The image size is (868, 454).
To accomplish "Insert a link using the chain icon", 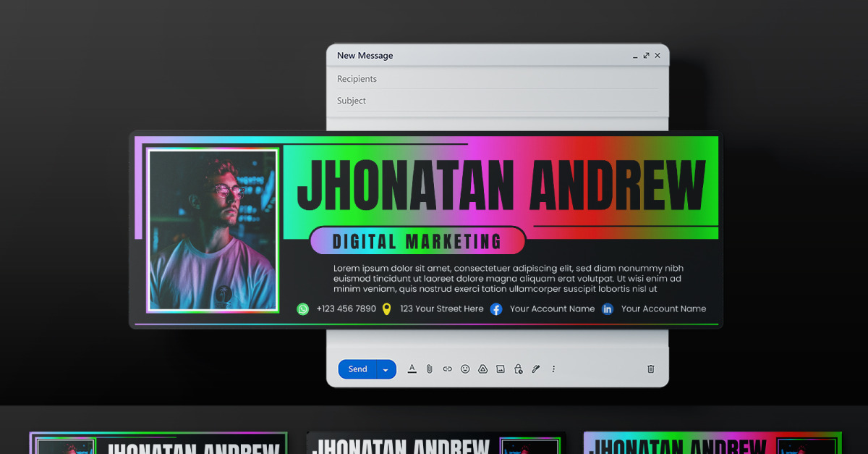I will (447, 369).
